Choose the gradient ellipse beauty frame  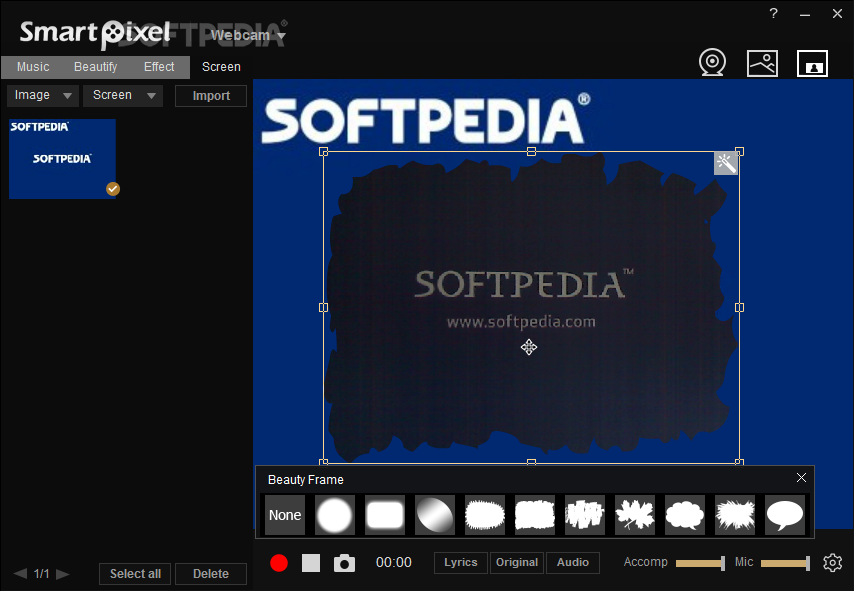coord(435,515)
